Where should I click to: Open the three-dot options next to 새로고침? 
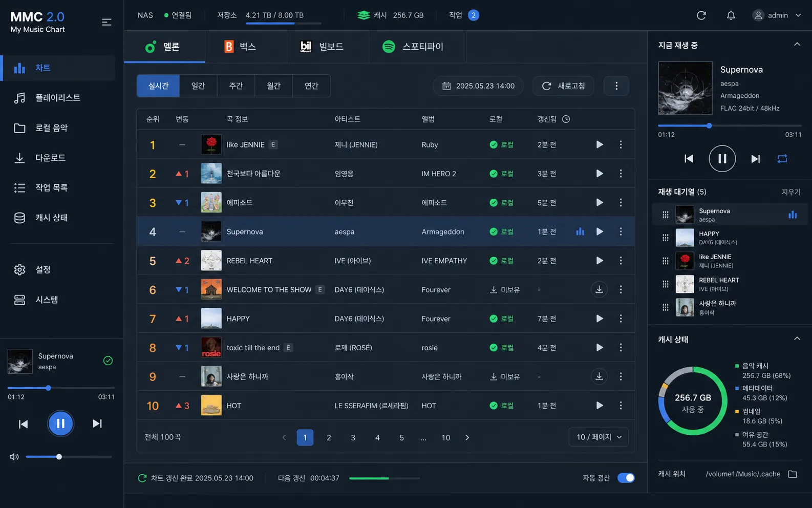pyautogui.click(x=616, y=86)
